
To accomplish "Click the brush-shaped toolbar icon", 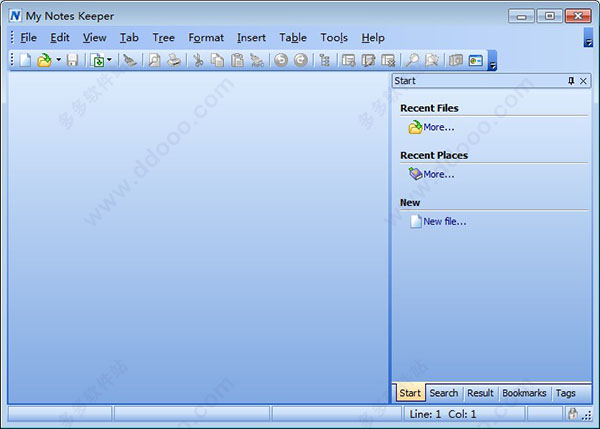I will pyautogui.click(x=130, y=60).
